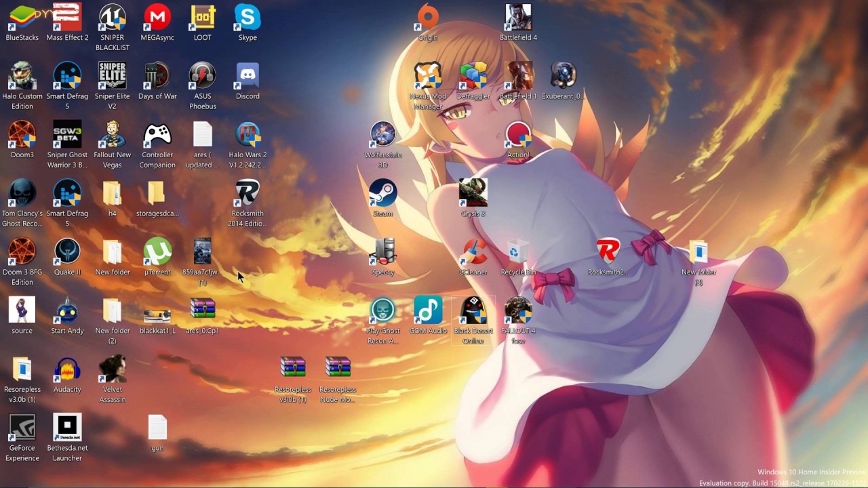Select the Rocksmith2... shortcut icon
This screenshot has width=868, height=488.
tap(608, 252)
